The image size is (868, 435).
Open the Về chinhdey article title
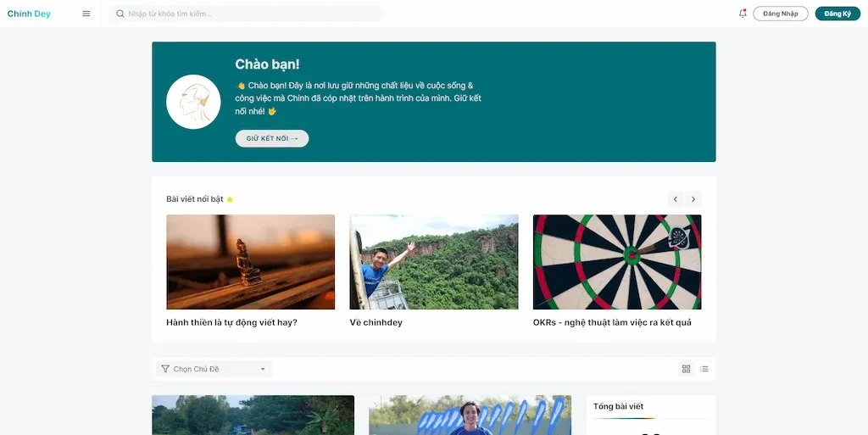[x=376, y=323]
